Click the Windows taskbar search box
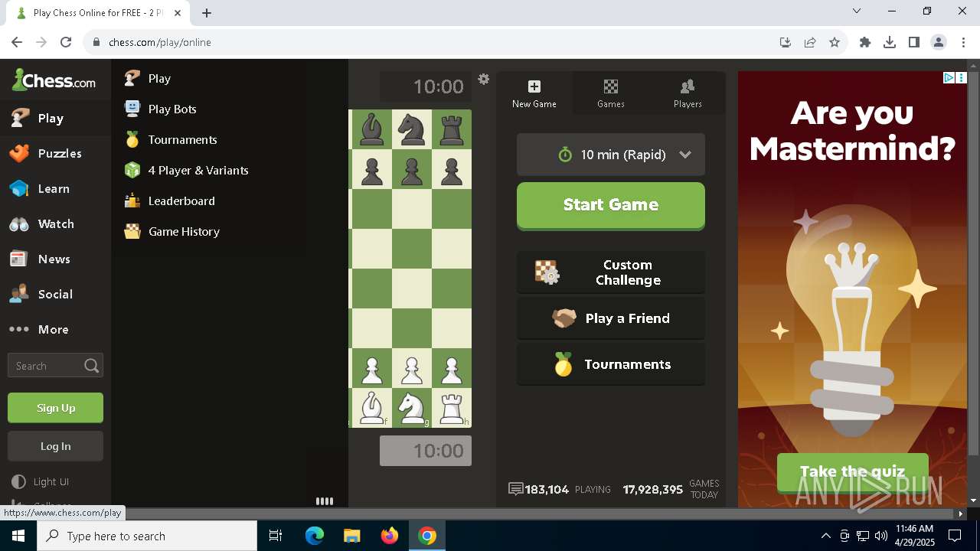Viewport: 980px width, 551px height. point(147,536)
